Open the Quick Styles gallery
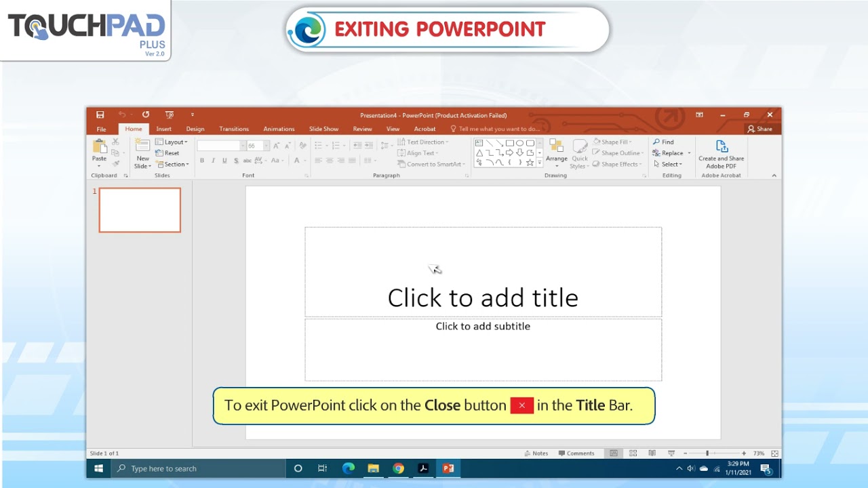Image resolution: width=868 pixels, height=488 pixels. [579, 154]
